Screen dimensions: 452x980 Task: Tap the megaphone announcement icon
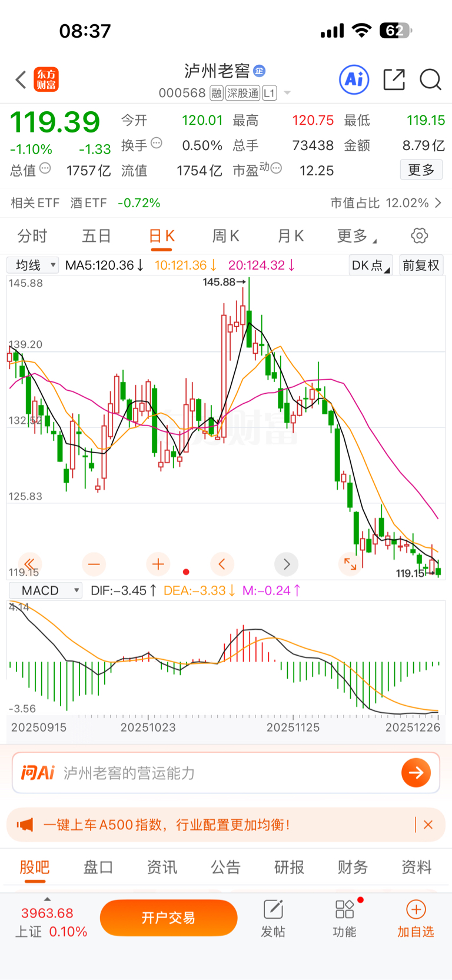click(25, 825)
